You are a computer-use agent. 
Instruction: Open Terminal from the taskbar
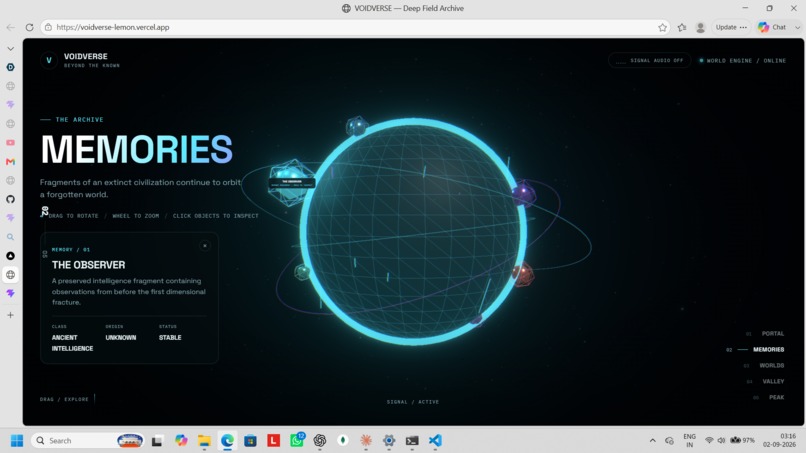tap(412, 441)
